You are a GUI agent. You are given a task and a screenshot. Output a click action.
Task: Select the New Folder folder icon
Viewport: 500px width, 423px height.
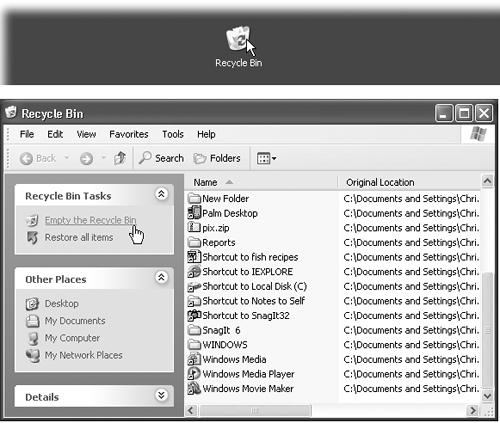click(194, 199)
